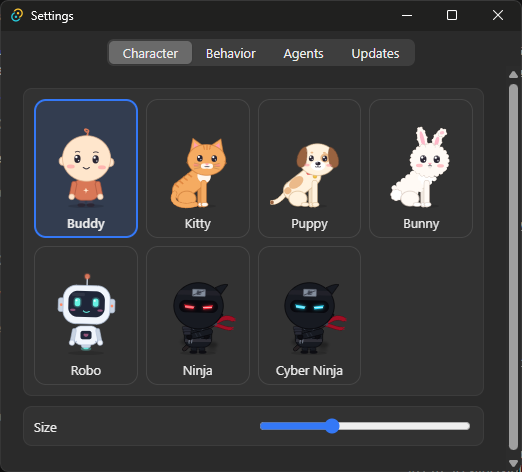Go to the Updates tab
522x472 pixels.
[375, 53]
